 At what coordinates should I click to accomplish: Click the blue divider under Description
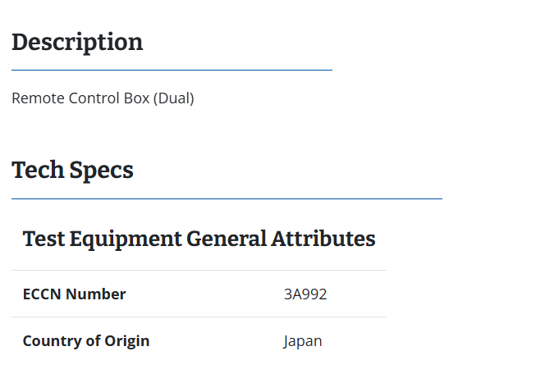[172, 70]
